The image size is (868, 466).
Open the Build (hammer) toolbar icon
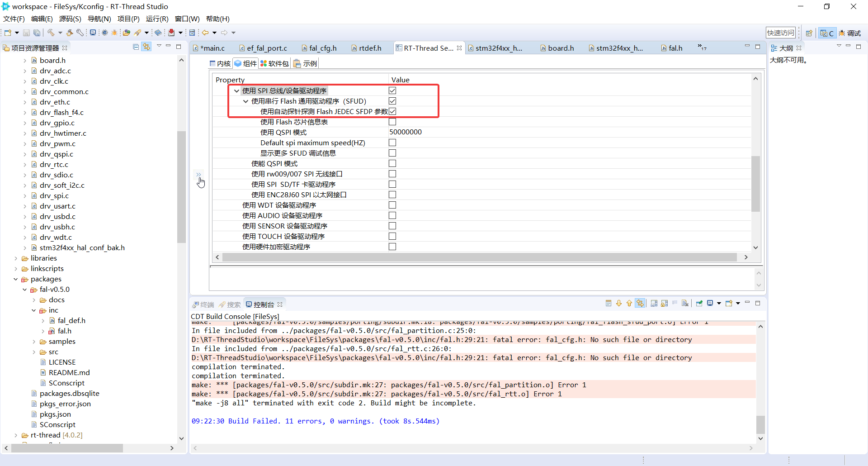pos(51,32)
